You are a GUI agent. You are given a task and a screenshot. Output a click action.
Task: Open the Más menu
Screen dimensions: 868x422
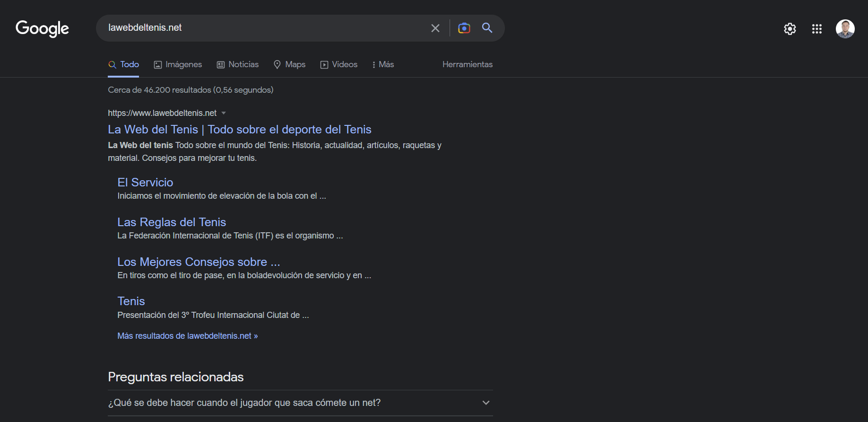tap(383, 64)
